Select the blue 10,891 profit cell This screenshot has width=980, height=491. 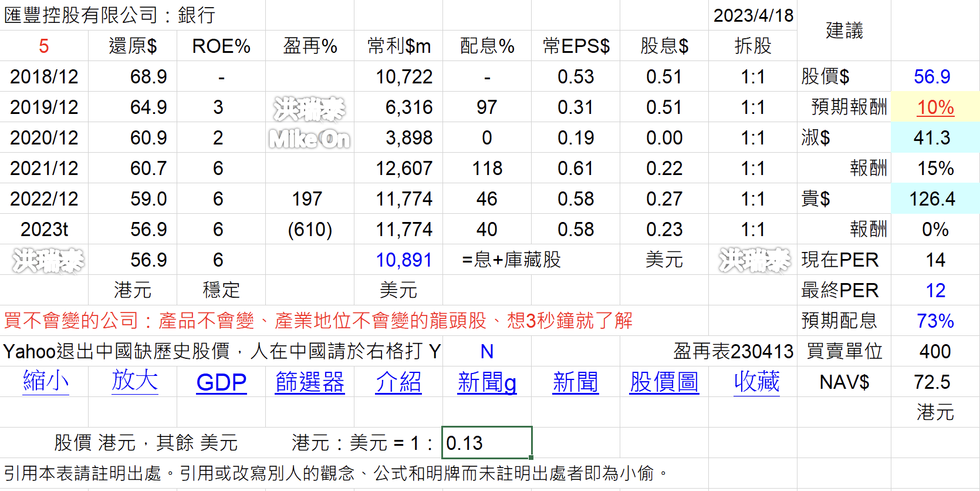pos(398,260)
